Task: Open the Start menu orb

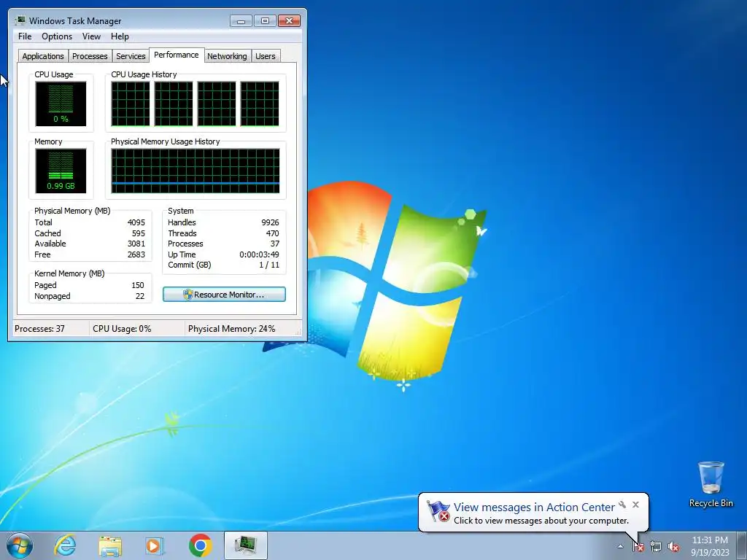Action: coord(20,545)
